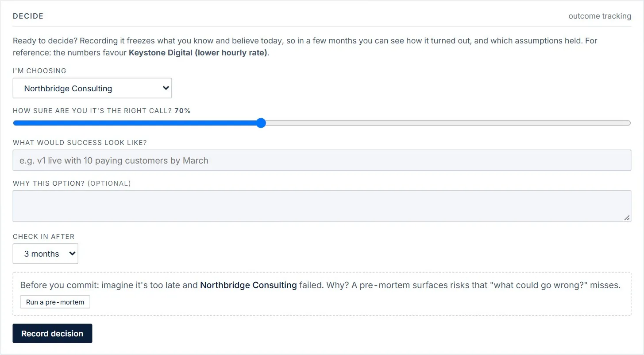Click the confidence slider handle
This screenshot has width=644, height=355.
point(261,123)
